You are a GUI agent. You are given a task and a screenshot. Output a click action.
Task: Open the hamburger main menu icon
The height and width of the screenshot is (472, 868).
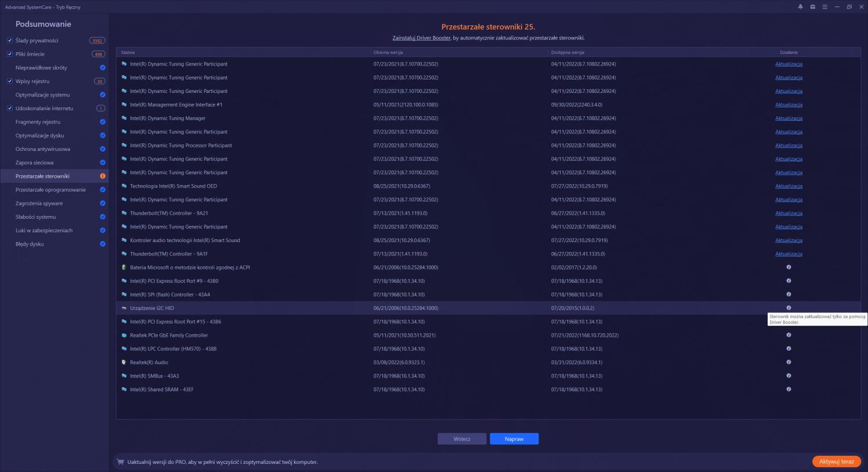(824, 7)
